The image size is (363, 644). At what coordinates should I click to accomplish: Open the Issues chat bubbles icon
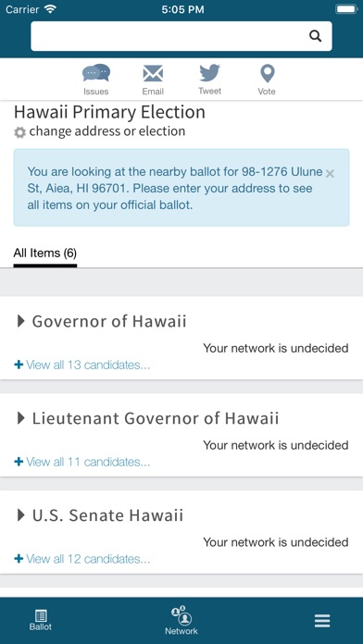tap(95, 73)
